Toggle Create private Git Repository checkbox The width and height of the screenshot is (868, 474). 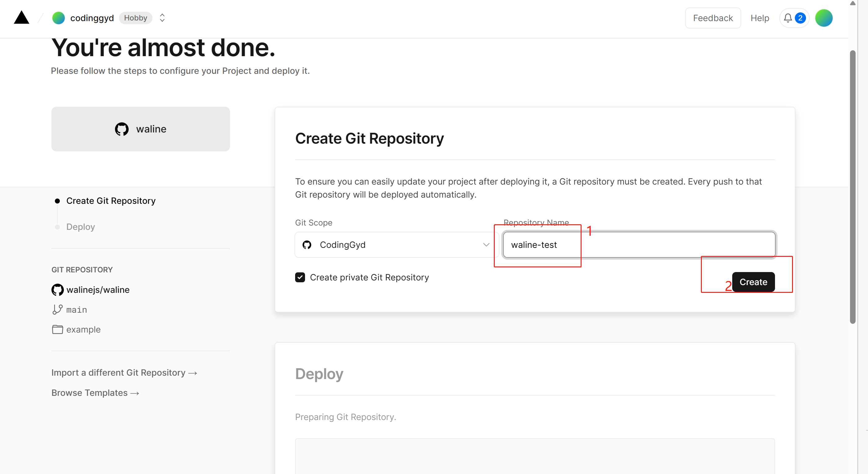[300, 277]
